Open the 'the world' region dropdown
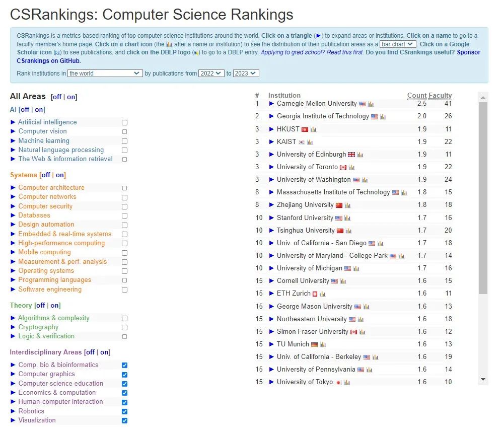Screen dimensions: 504x433 105,74
